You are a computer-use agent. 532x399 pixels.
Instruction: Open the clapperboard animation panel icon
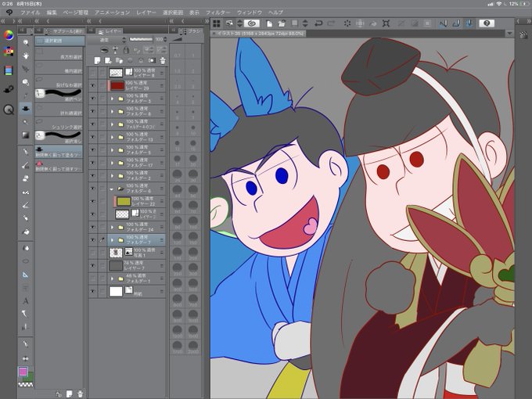[523, 34]
